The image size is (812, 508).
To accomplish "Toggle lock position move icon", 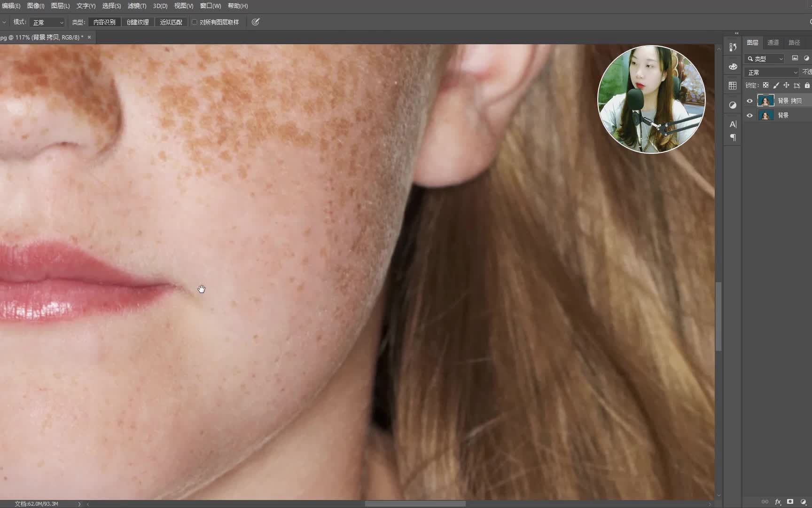I will (786, 85).
